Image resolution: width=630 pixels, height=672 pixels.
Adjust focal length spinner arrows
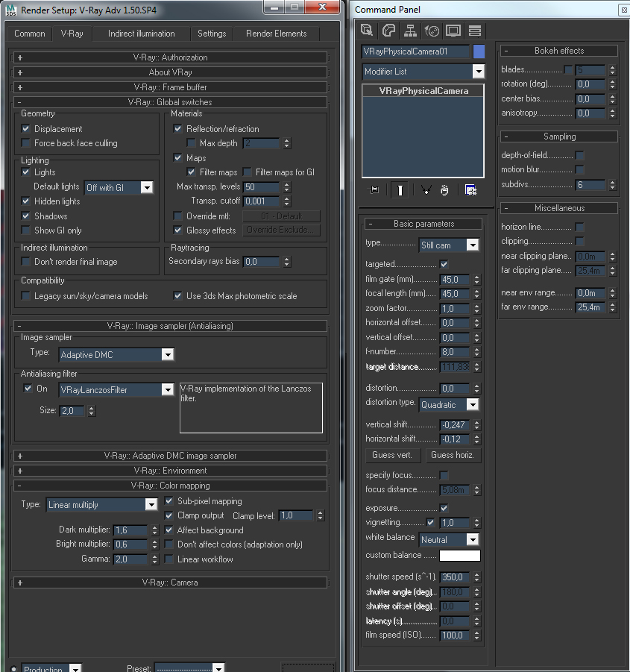(476, 294)
